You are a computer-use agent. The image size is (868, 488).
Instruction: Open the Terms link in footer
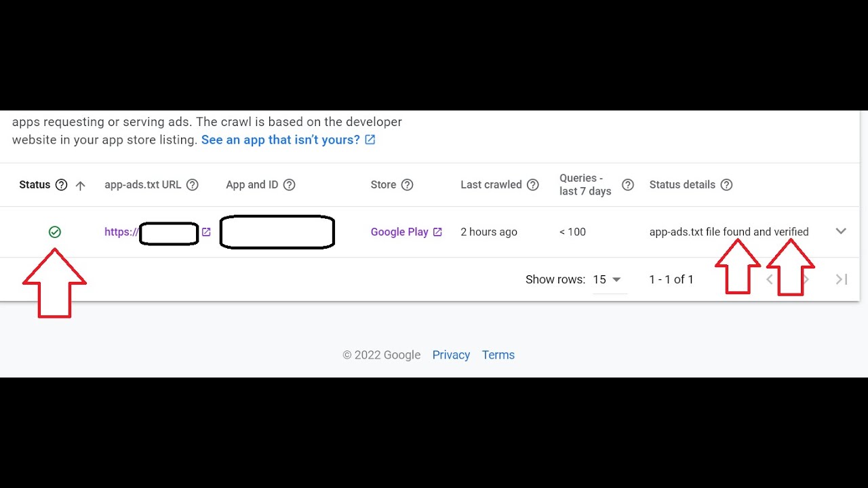[498, 355]
